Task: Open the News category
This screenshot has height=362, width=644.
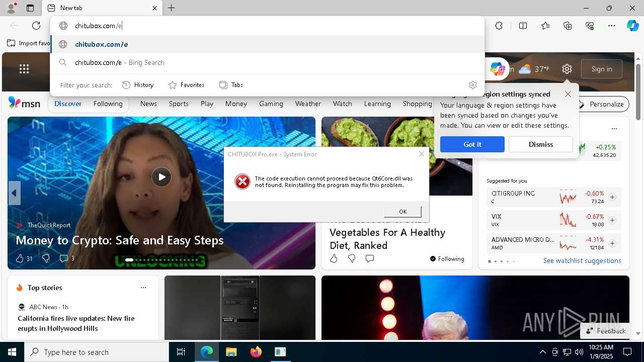Action: pyautogui.click(x=148, y=104)
